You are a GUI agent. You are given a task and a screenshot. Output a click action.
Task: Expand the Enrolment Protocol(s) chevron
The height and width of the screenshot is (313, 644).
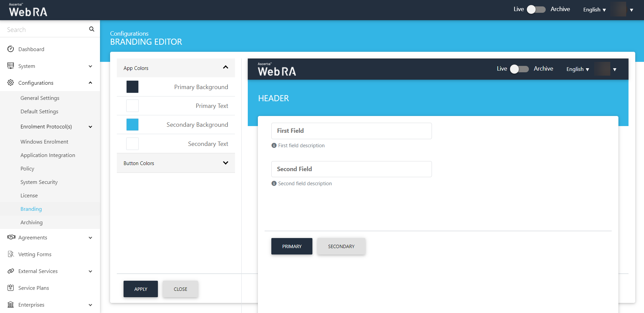(90, 127)
